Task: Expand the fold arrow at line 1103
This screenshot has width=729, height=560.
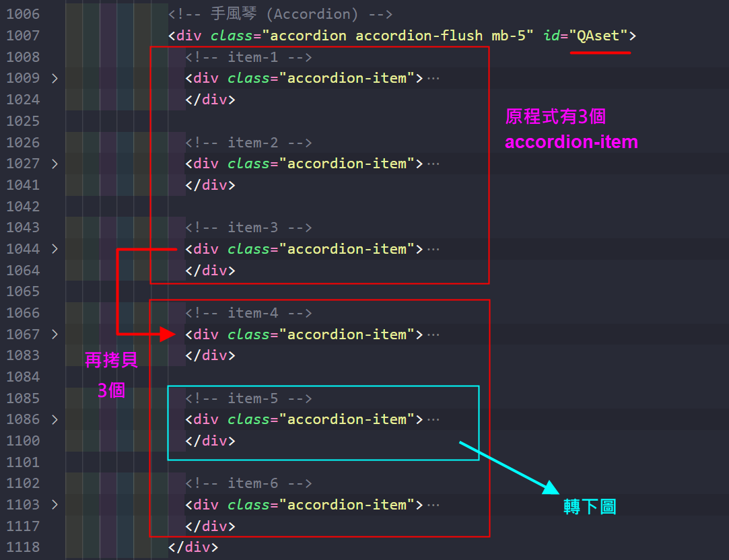Action: [x=55, y=505]
